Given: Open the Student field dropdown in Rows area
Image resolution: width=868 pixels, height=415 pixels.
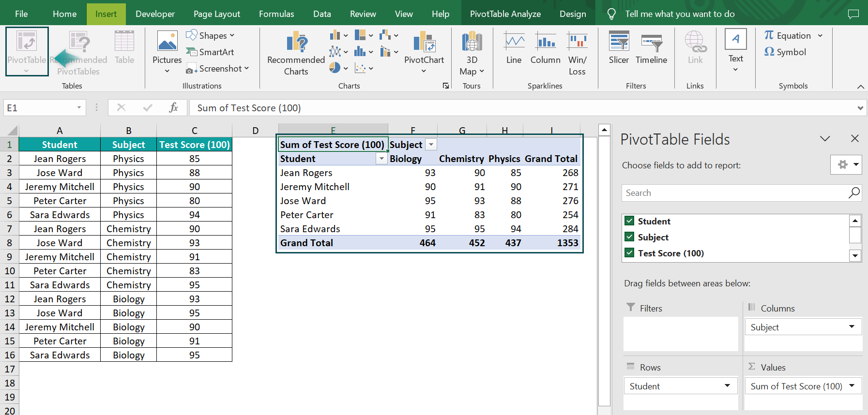Looking at the screenshot, I should pyautogui.click(x=727, y=386).
